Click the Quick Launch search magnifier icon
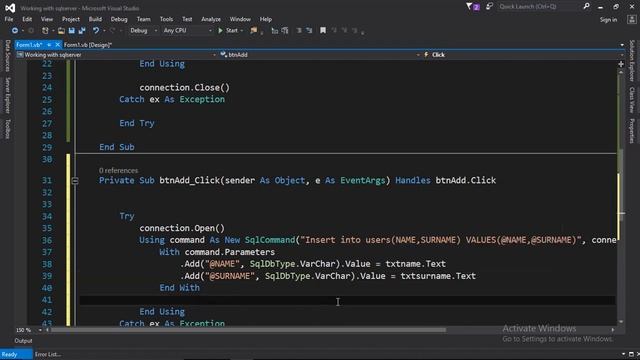The height and width of the screenshot is (360, 640). 587,7
